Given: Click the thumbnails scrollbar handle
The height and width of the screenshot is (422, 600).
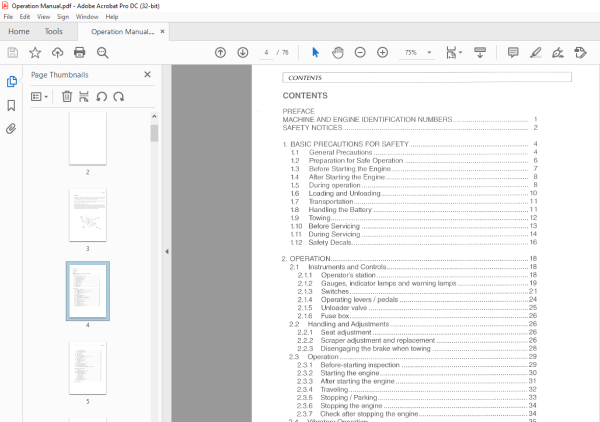Looking at the screenshot, I should coord(154,133).
